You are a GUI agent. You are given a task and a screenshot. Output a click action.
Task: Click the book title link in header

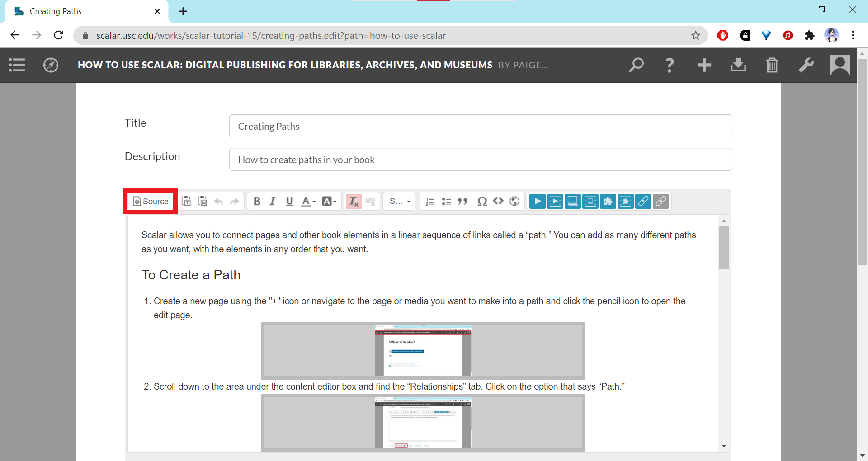[x=285, y=65]
